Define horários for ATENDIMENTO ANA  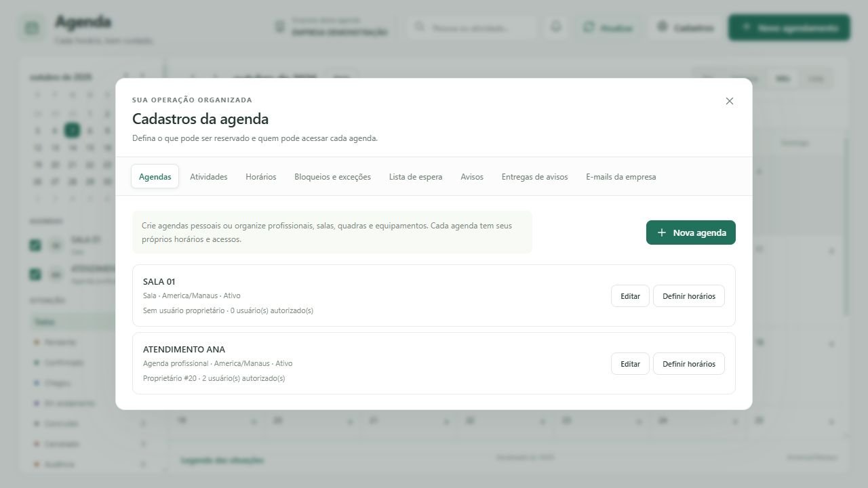pyautogui.click(x=688, y=363)
